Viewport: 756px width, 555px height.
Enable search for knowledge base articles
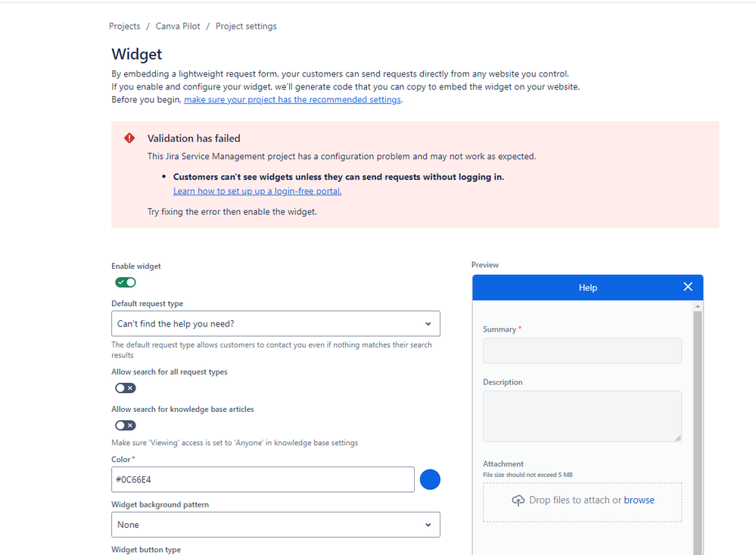(125, 425)
